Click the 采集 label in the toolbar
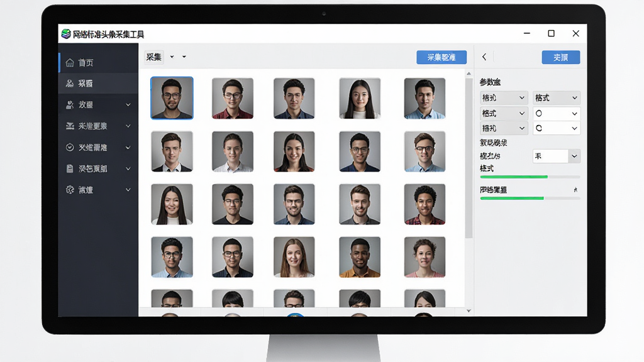Screen dimensions: 644x362 pos(154,57)
